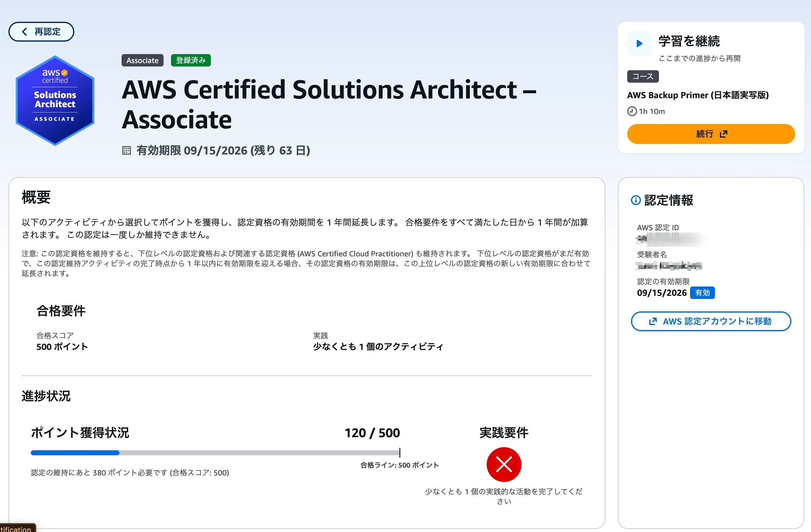Click the 受験者名 label
This screenshot has width=811, height=532.
click(x=652, y=255)
